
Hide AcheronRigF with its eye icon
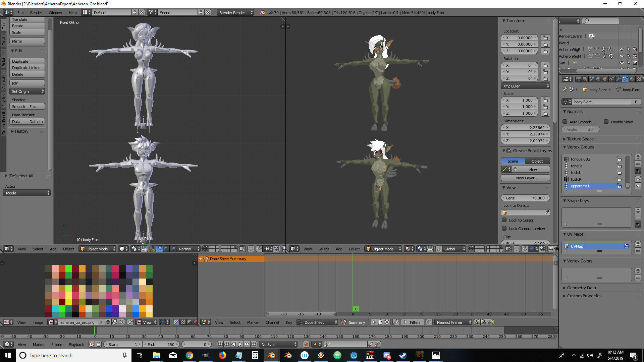tap(622, 49)
